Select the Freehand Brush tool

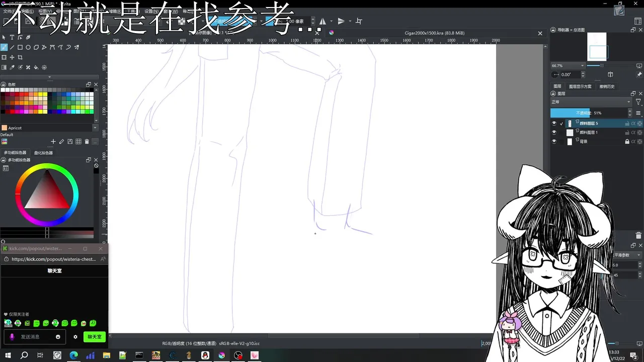coord(4,47)
